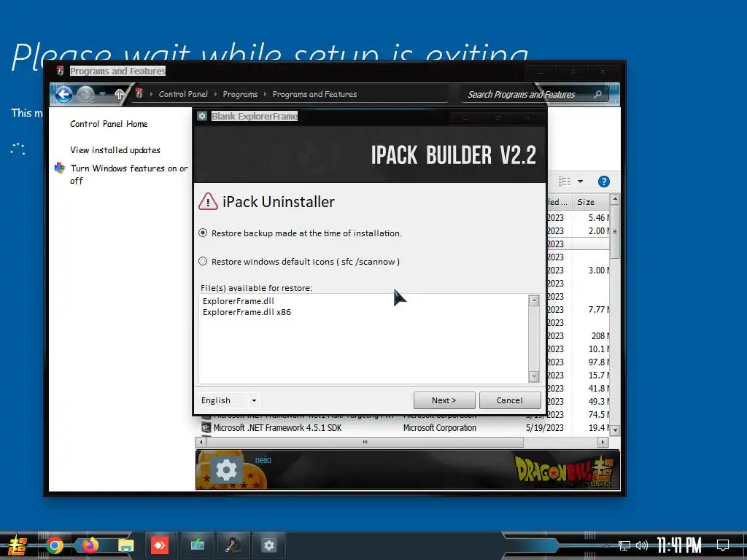Click Blank ExplorerFrame title bar gear icon
The width and height of the screenshot is (747, 560).
pos(202,116)
